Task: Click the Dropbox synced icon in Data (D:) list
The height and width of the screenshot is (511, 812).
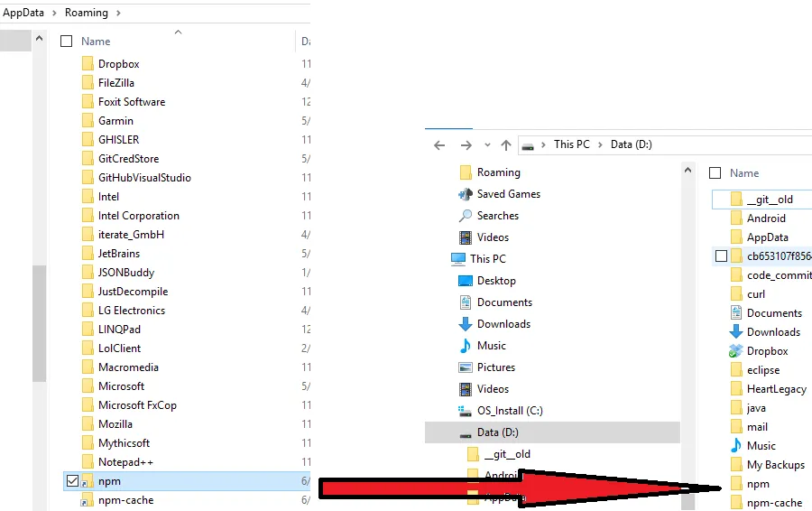Action: click(736, 351)
